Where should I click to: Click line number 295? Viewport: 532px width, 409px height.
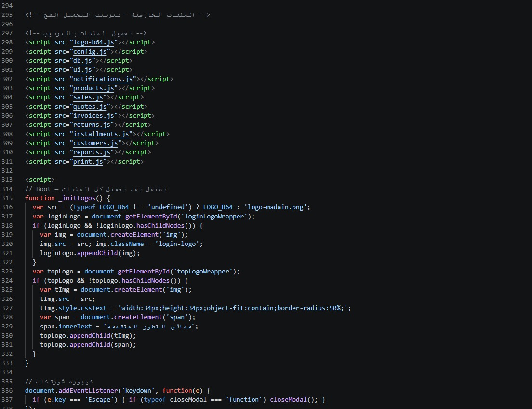coord(7,15)
